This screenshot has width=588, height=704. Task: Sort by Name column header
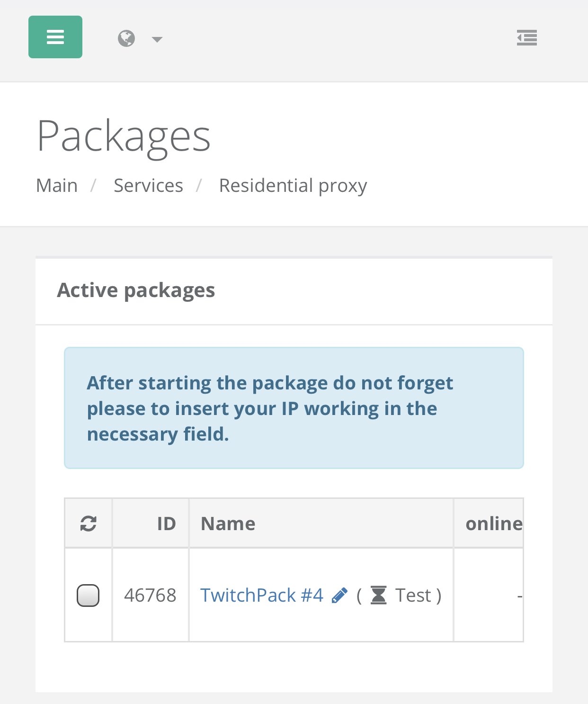coord(228,523)
